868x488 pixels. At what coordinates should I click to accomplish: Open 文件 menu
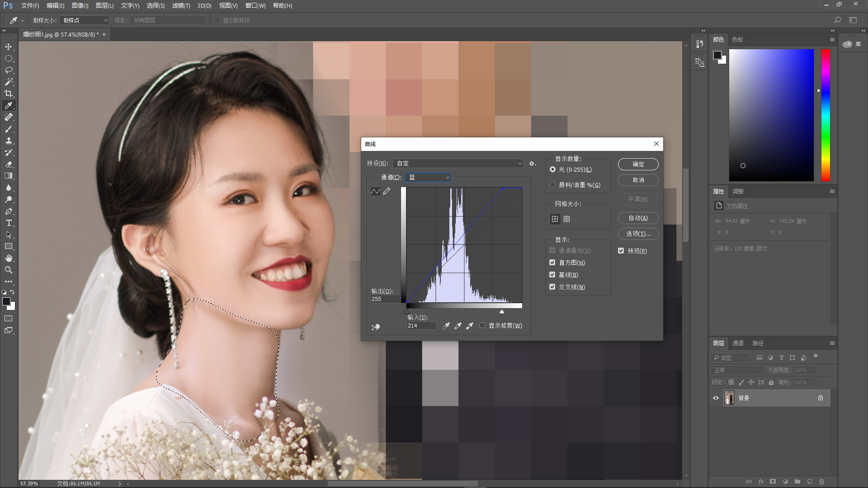tap(30, 5)
